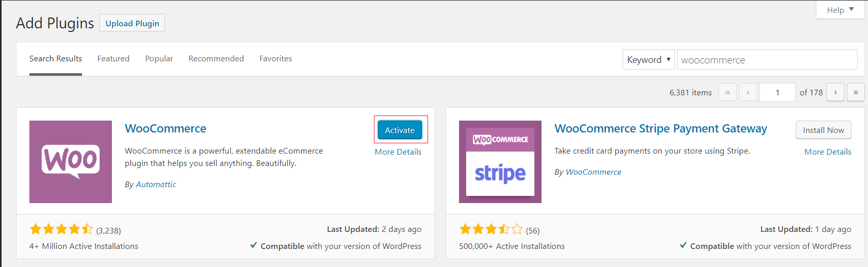The height and width of the screenshot is (267, 868).
Task: Select the "of 178" page total text
Action: tap(811, 93)
